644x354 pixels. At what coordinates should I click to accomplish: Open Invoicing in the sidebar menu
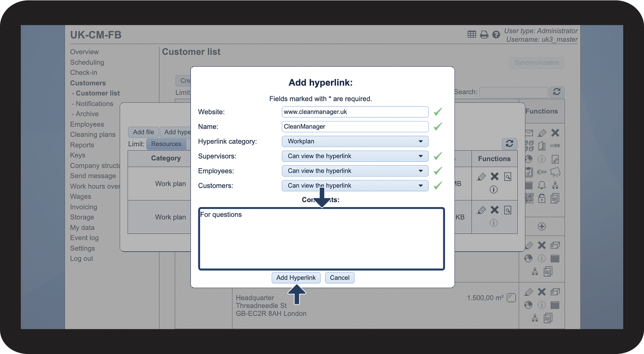pos(84,207)
